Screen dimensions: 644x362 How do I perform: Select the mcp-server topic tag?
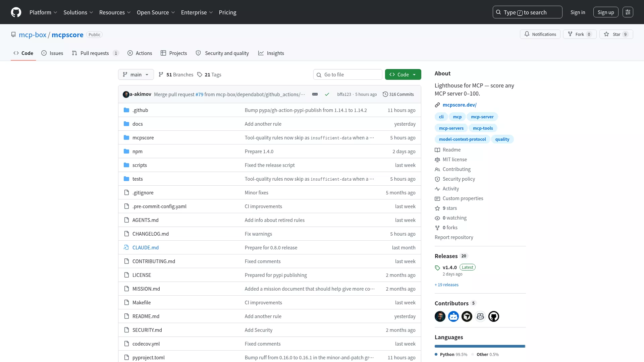point(482,117)
